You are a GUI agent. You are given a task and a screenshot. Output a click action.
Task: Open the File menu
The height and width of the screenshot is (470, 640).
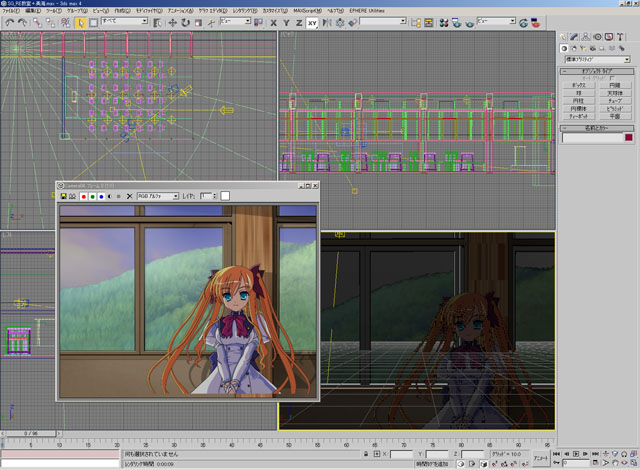11,11
